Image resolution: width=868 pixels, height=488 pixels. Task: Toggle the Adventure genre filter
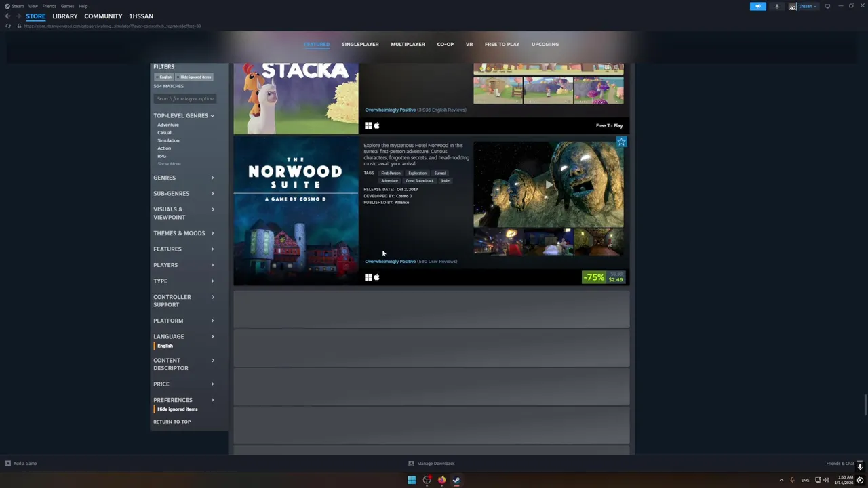(x=168, y=125)
